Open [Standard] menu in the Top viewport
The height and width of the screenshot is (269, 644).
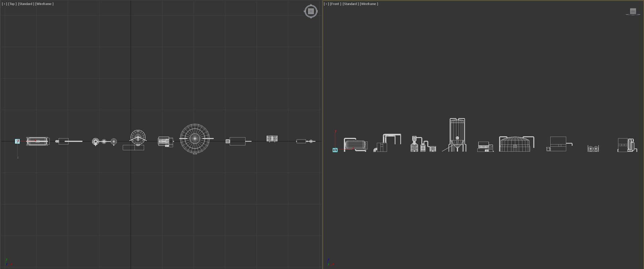pyautogui.click(x=26, y=4)
